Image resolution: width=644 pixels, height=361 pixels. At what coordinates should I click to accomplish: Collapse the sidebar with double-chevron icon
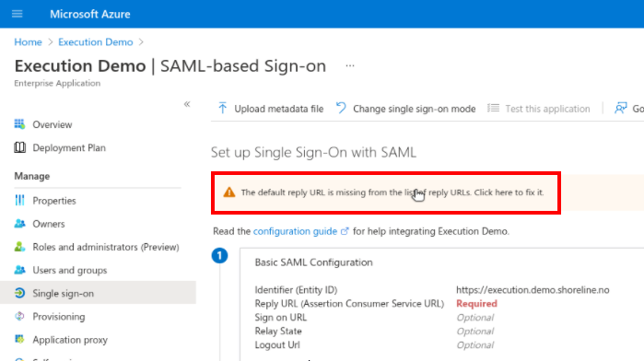coord(187,104)
